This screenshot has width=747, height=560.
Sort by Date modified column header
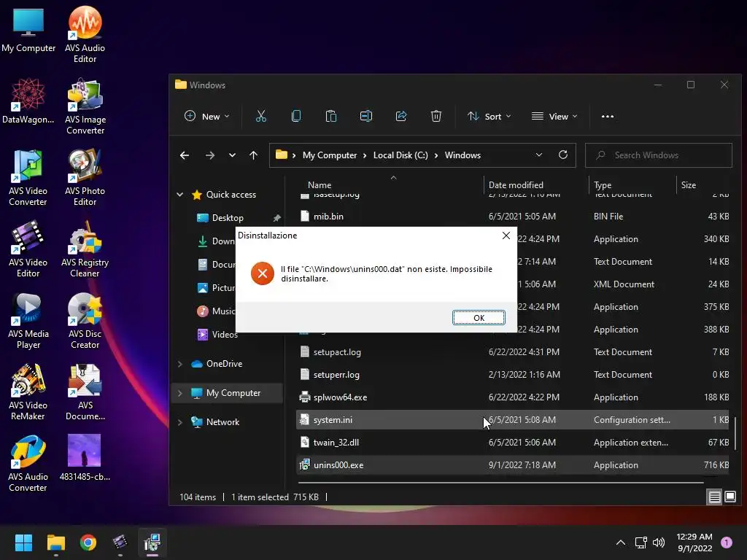pos(516,184)
